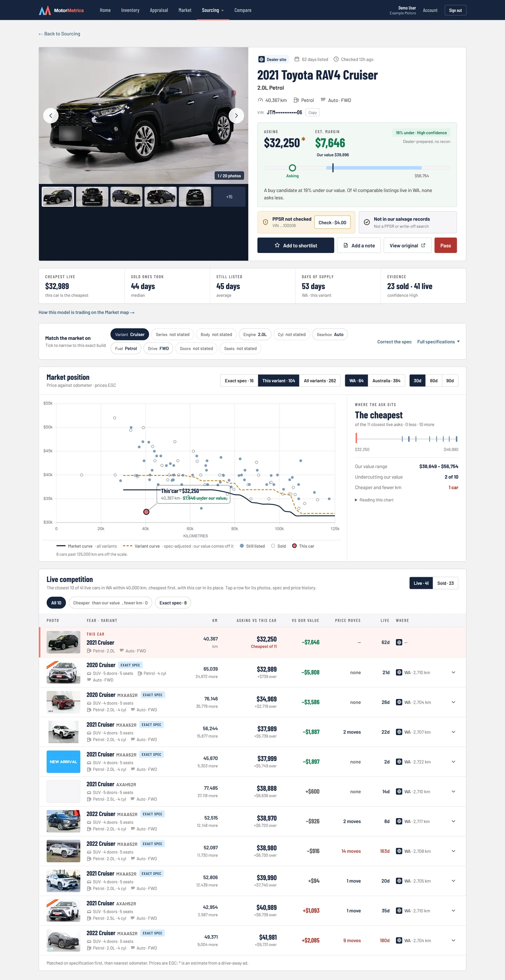Image resolution: width=505 pixels, height=980 pixels.
Task: Open the +15 more photos tile
Action: click(229, 197)
